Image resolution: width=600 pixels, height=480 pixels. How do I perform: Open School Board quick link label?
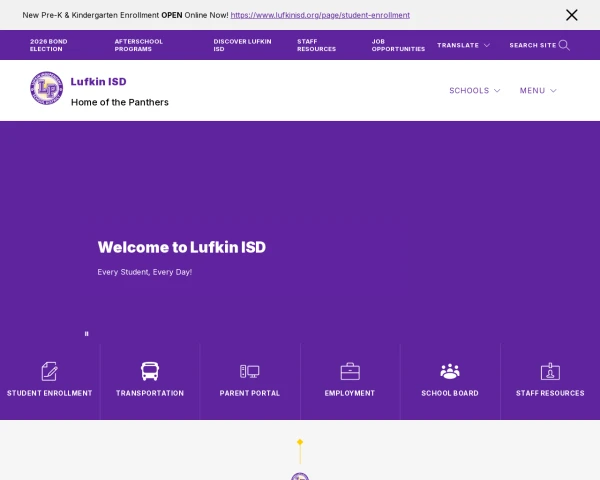pos(450,393)
